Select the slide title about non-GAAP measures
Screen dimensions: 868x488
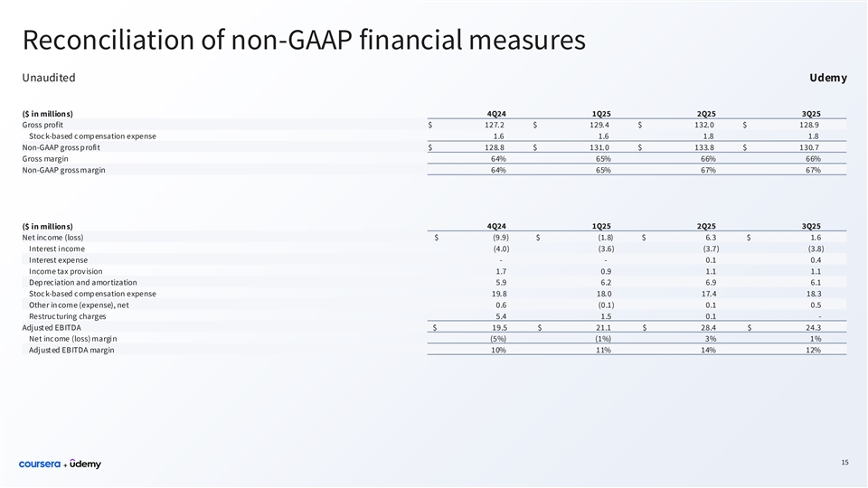click(304, 40)
